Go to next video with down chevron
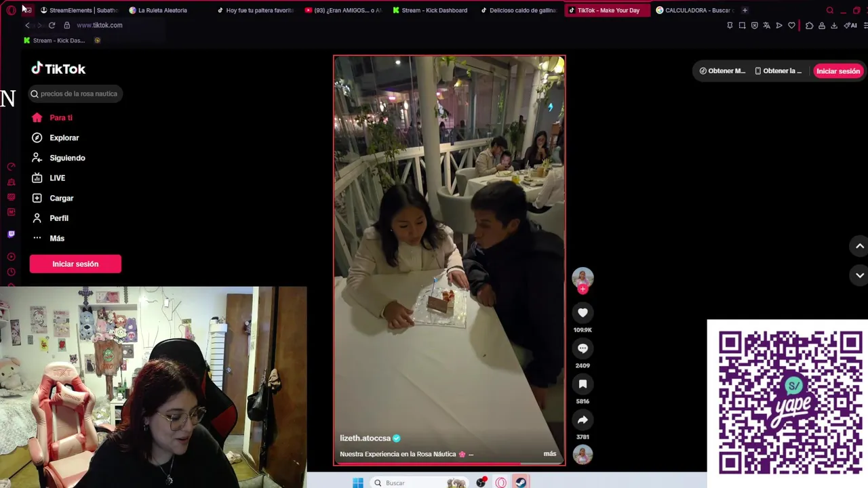 (859, 275)
